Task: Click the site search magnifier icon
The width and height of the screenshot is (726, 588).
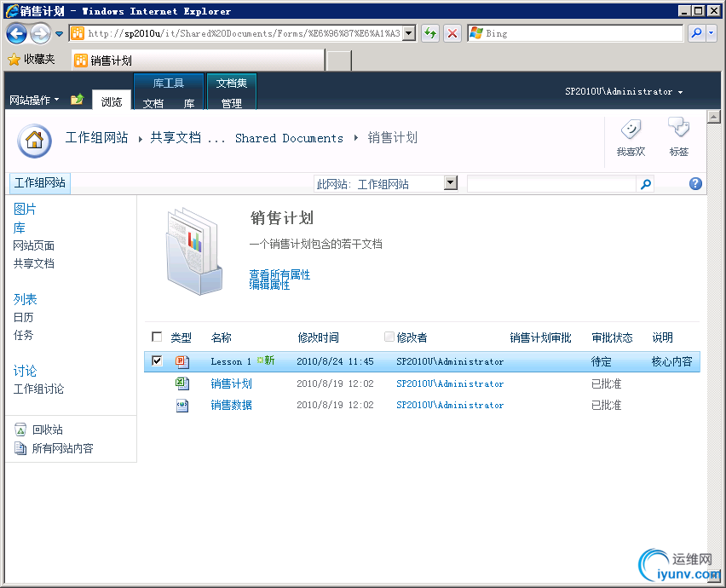Action: click(x=645, y=184)
